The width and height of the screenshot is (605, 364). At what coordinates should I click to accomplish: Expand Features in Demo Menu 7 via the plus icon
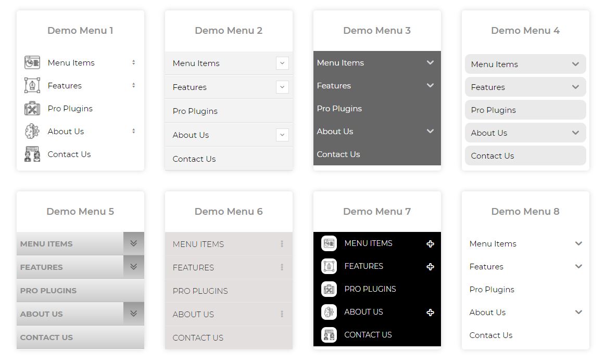pos(430,266)
